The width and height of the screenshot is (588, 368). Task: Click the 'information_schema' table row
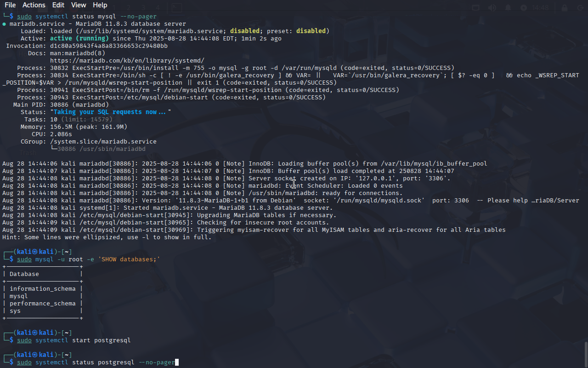click(x=43, y=289)
